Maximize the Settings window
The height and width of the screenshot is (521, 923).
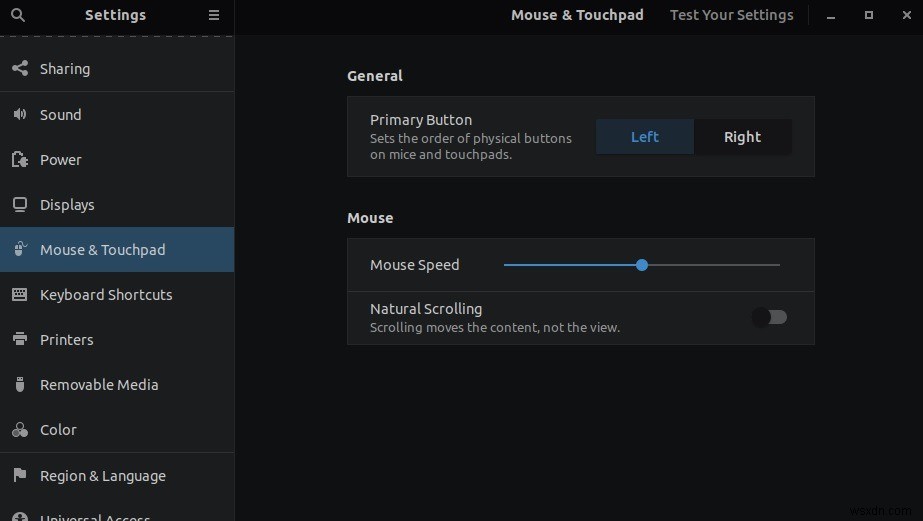869,15
